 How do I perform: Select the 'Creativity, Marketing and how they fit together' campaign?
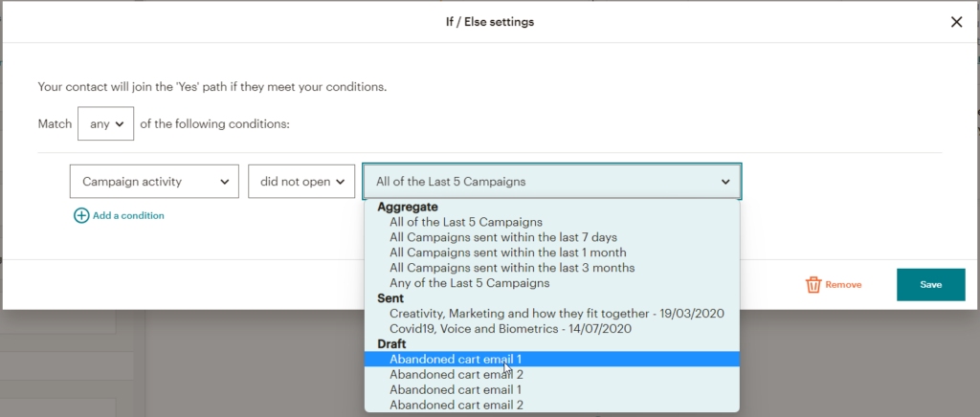[556, 314]
